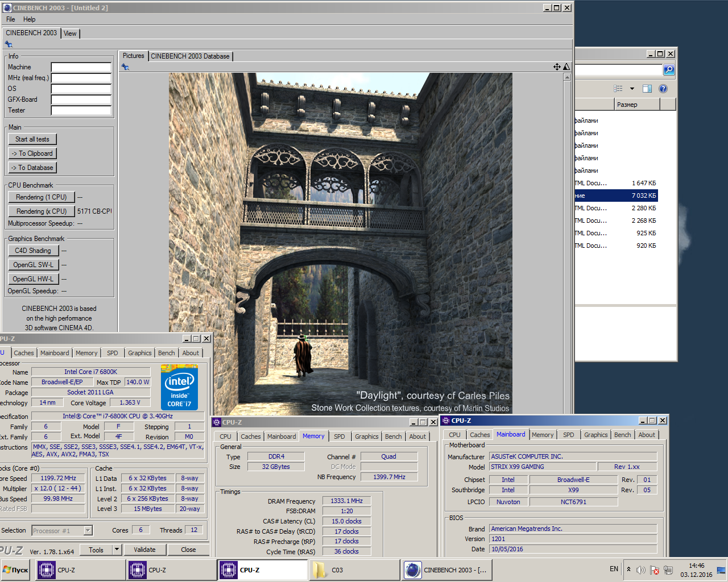
Task: Open Caches tab in Memory CPU-Z window
Action: click(250, 436)
